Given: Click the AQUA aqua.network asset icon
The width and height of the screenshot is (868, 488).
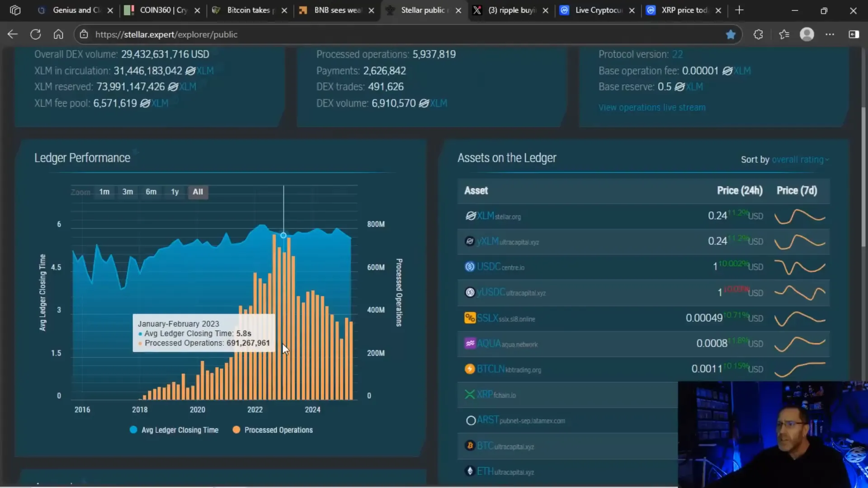Looking at the screenshot, I should (x=470, y=343).
